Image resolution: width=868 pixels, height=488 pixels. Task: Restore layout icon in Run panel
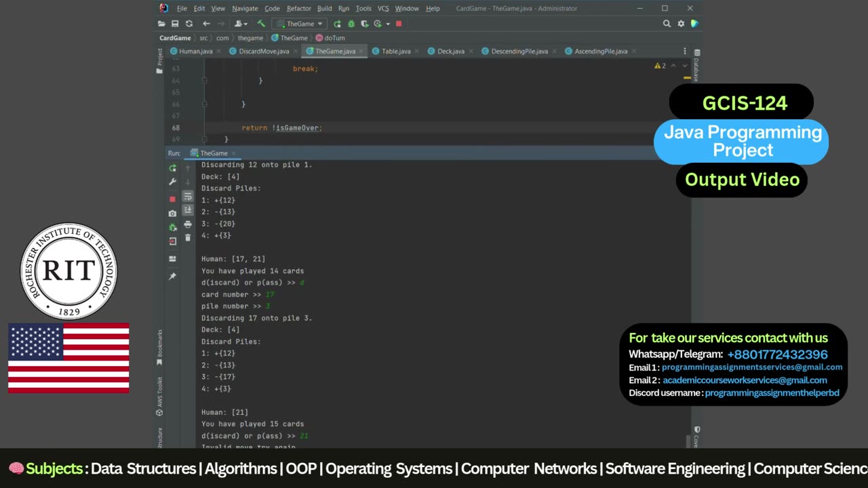click(172, 259)
